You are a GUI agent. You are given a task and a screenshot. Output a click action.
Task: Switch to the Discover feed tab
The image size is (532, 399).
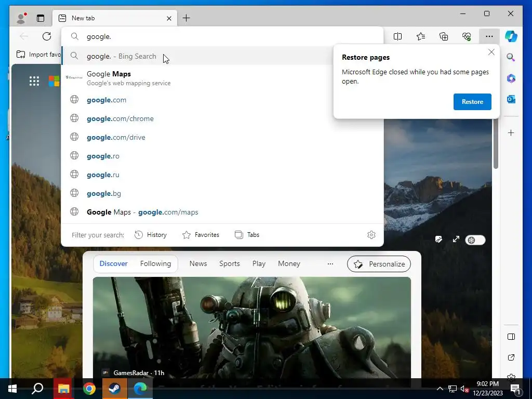point(114,263)
